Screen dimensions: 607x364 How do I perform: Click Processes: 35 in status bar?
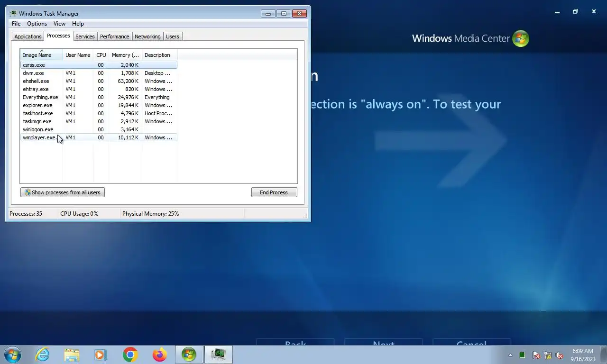[x=26, y=214]
